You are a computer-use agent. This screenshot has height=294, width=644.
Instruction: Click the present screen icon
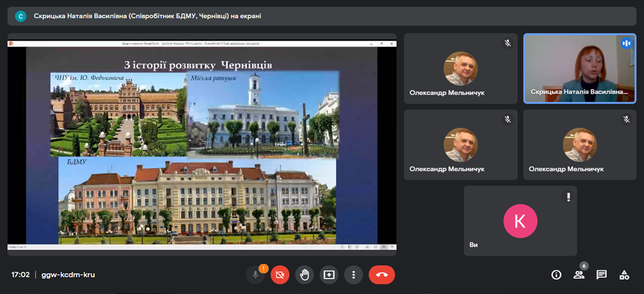coord(329,275)
